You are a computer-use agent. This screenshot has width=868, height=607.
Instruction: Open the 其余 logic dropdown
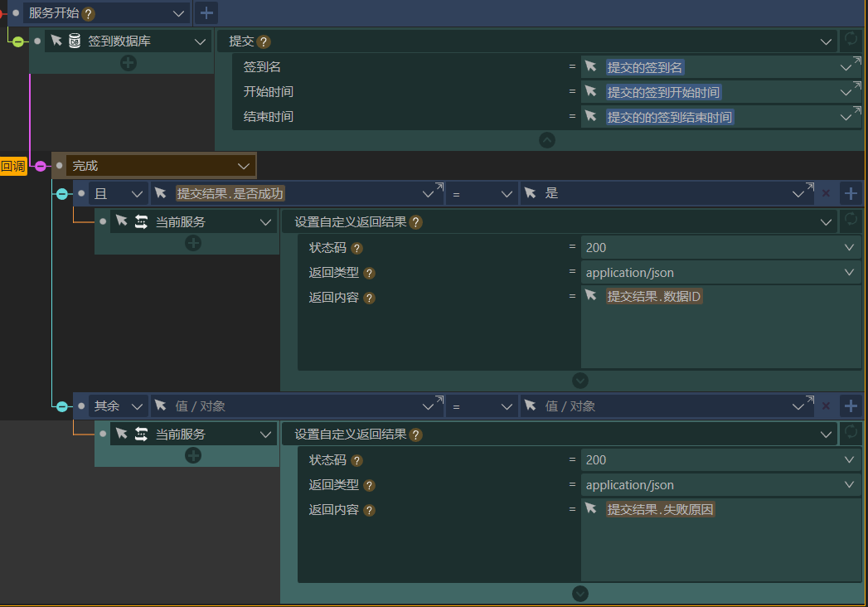tap(137, 406)
